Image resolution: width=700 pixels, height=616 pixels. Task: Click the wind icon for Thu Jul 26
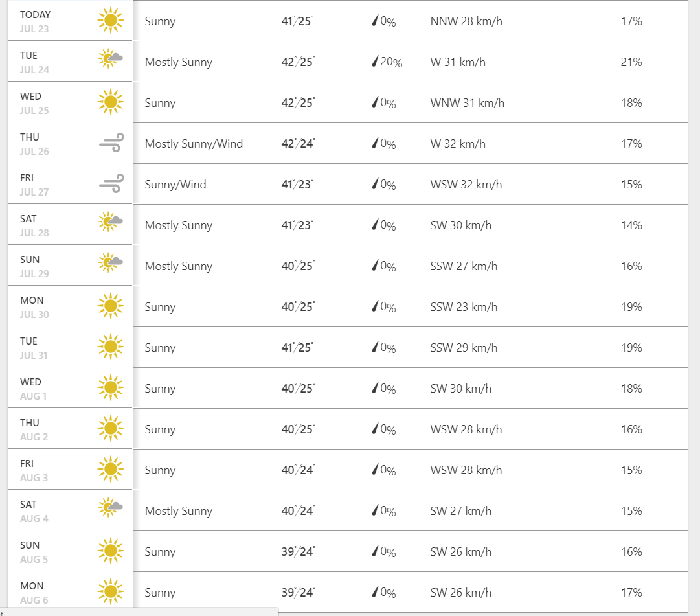pyautogui.click(x=111, y=143)
